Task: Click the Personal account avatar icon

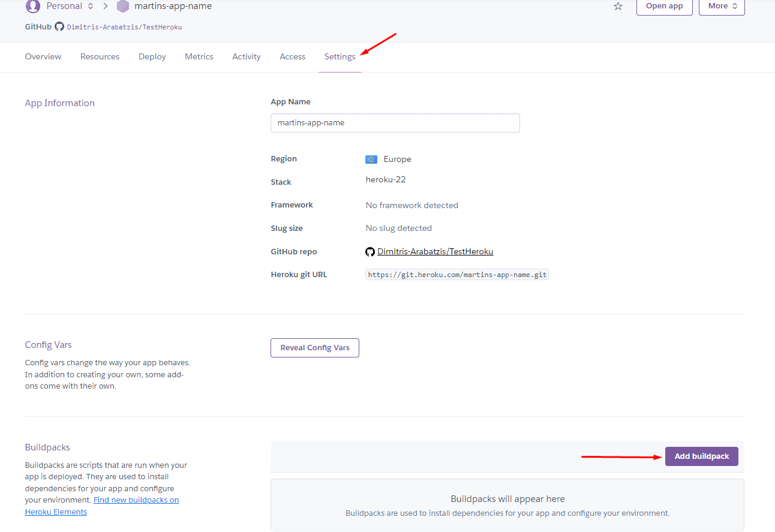Action: [33, 6]
